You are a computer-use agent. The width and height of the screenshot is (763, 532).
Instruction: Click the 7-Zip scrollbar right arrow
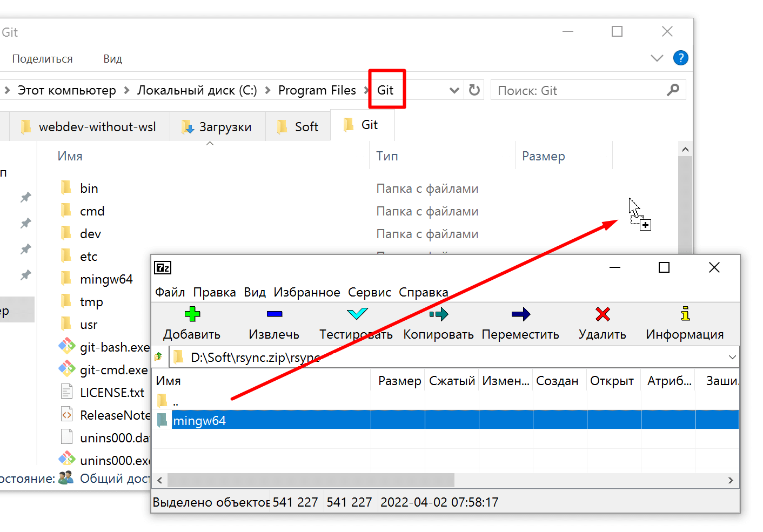click(x=731, y=480)
